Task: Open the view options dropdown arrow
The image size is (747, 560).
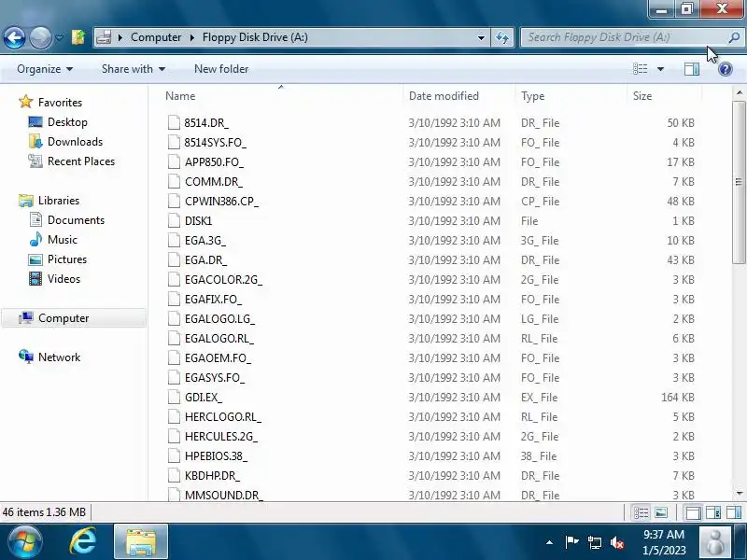Action: tap(660, 69)
